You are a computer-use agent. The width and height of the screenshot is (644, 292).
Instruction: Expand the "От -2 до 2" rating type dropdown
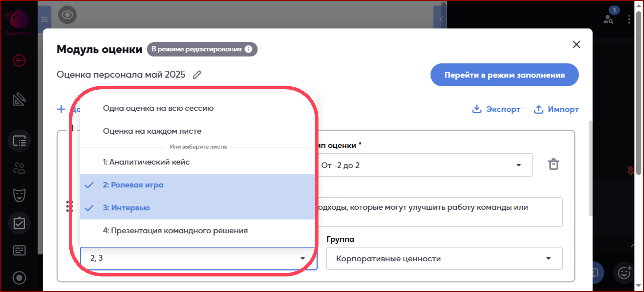(519, 165)
